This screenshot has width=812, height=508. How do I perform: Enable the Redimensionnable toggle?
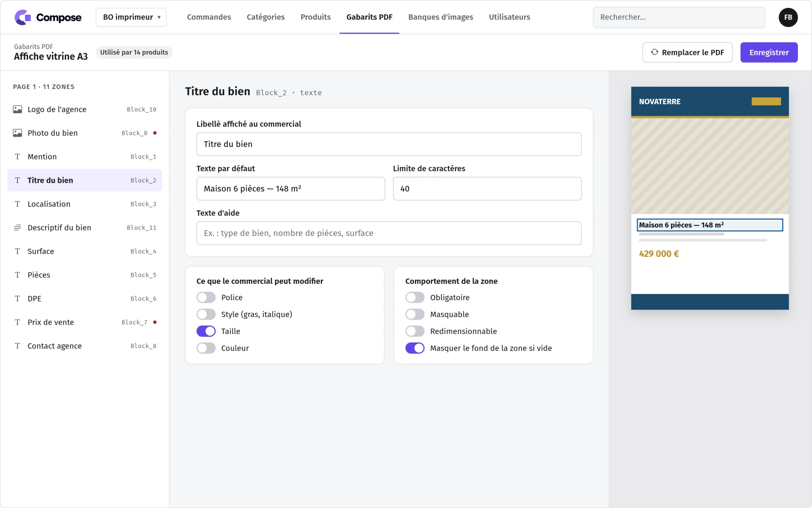(x=415, y=331)
